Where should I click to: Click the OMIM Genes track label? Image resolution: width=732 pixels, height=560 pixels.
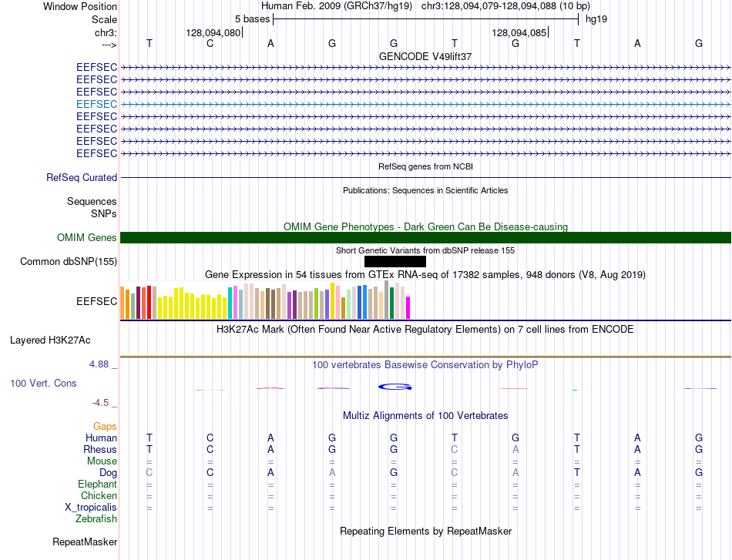(87, 237)
